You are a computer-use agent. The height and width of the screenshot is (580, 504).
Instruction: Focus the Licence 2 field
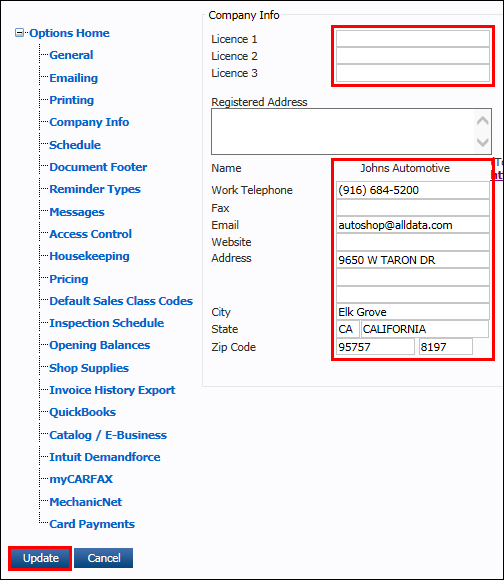click(413, 56)
